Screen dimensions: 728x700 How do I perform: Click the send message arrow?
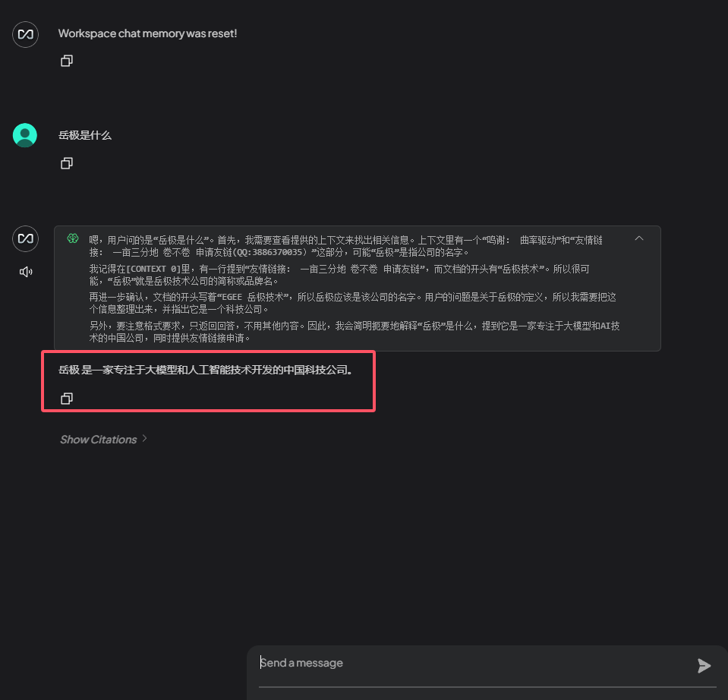click(x=704, y=665)
